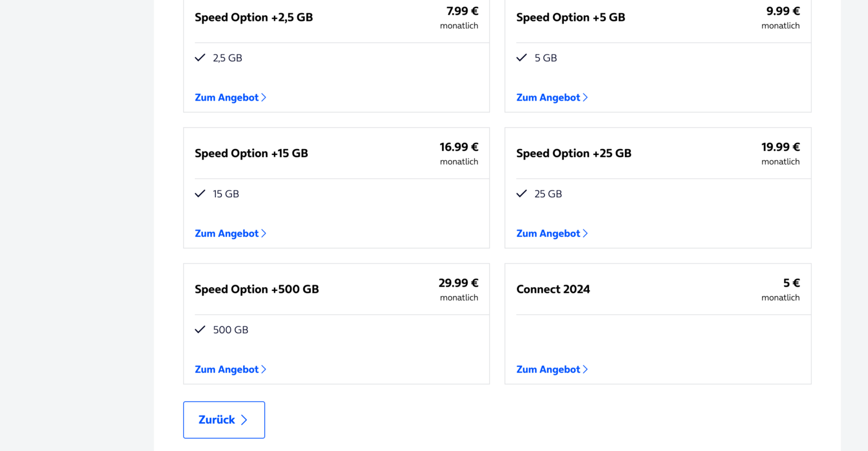This screenshot has width=868, height=451.
Task: Open the offer for Speed Option +5 GB
Action: (548, 97)
